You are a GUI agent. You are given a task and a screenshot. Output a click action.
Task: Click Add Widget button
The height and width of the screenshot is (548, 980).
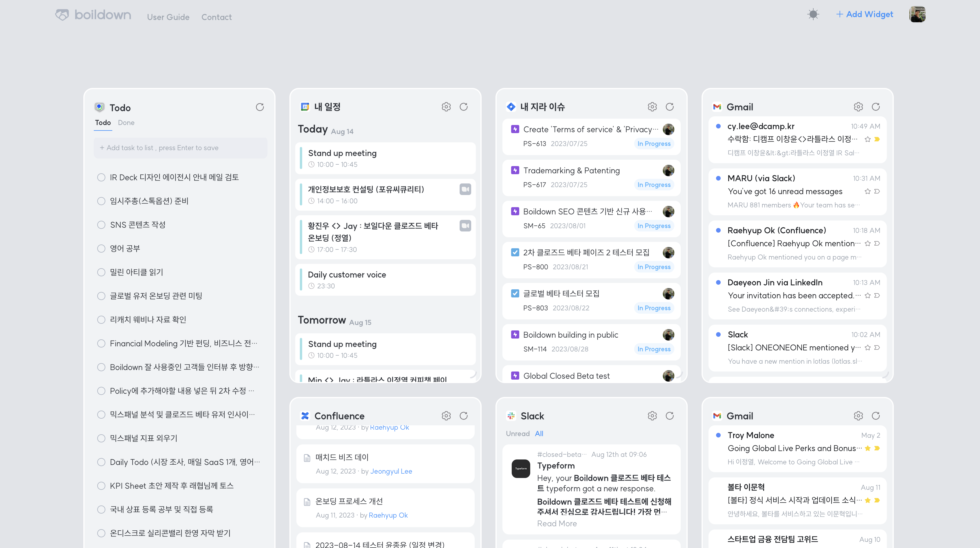(864, 14)
